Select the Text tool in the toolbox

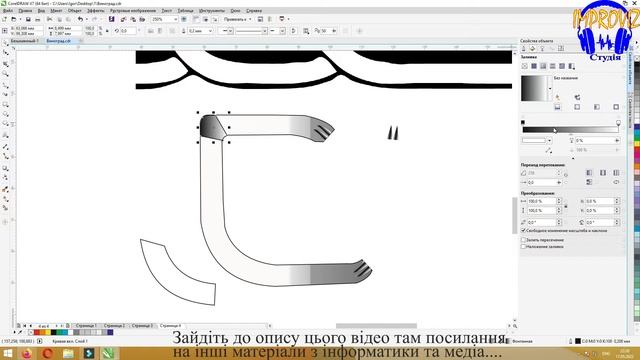point(5,135)
